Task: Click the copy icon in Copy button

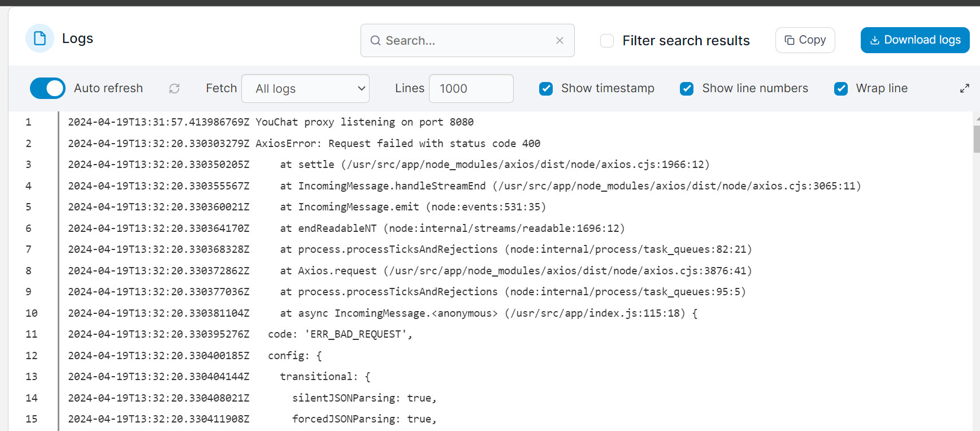Action: tap(790, 40)
